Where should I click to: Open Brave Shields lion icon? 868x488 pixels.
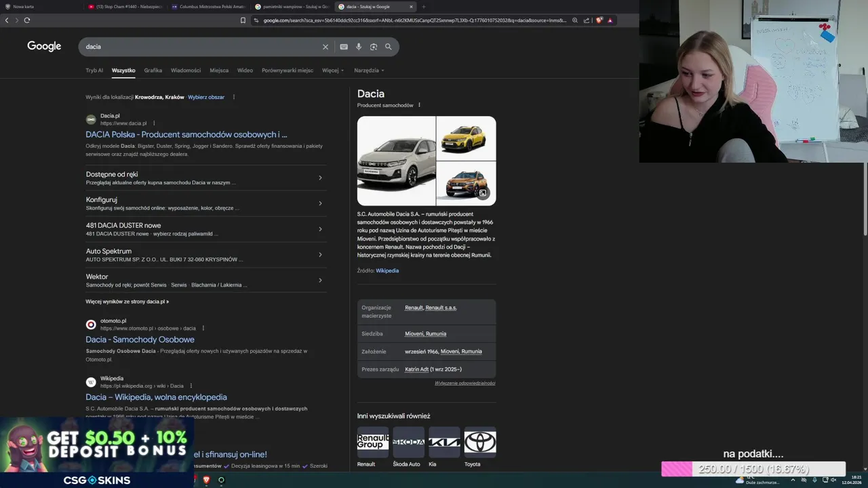(x=599, y=20)
